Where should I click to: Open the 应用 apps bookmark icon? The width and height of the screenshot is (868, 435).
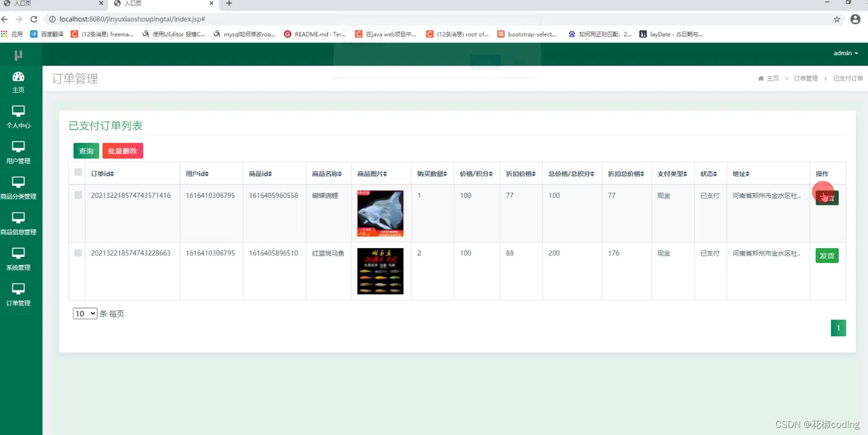coord(12,34)
